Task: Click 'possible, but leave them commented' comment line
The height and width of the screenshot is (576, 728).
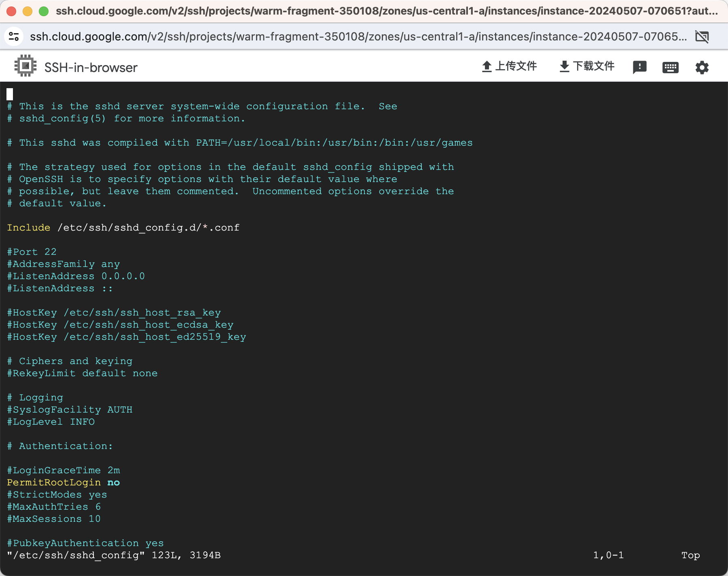Action: (231, 191)
